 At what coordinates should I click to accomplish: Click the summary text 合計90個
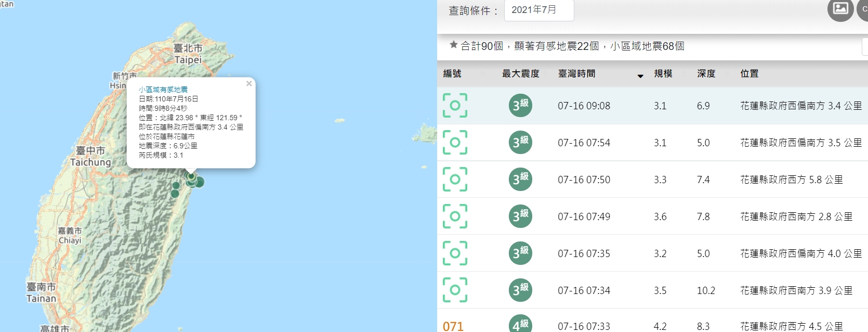click(x=482, y=46)
